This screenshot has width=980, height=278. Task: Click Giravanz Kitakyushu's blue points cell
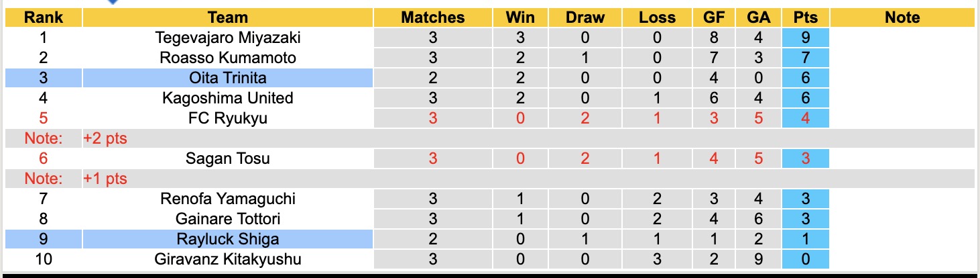click(x=805, y=259)
